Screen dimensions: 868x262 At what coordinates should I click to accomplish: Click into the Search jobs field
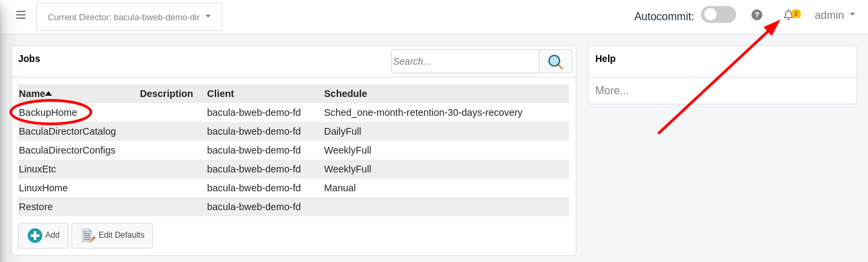[x=465, y=61]
